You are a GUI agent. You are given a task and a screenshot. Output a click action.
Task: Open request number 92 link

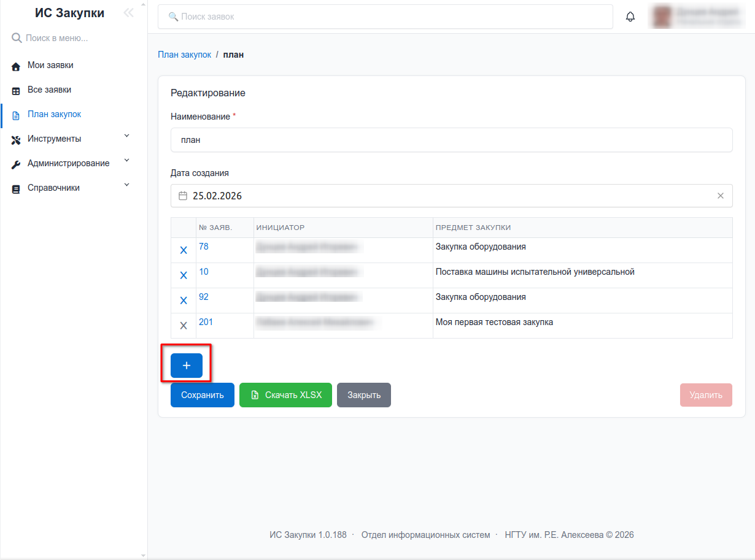pos(204,297)
